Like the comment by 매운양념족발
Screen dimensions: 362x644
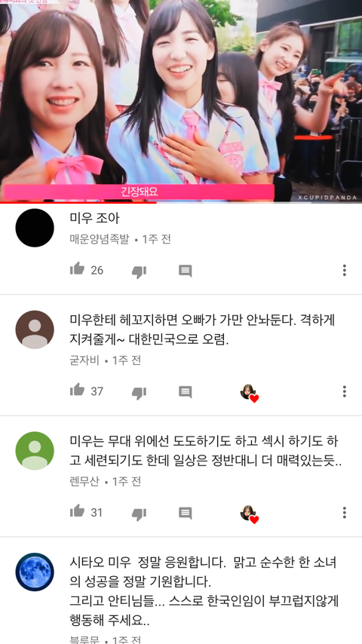(77, 269)
